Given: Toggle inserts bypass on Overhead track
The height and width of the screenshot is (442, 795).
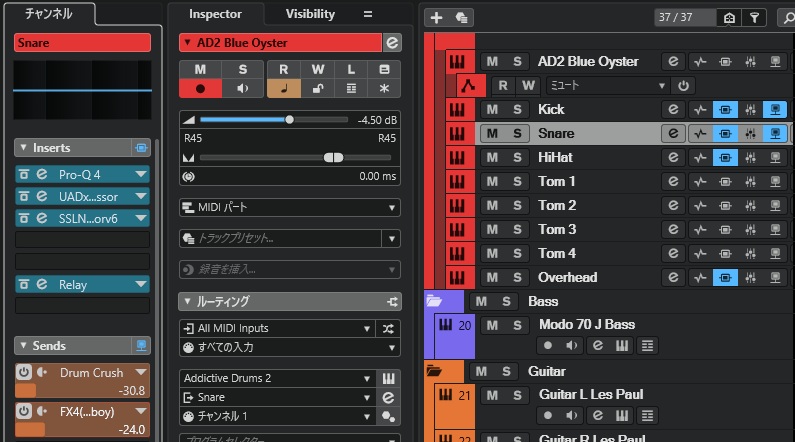Looking at the screenshot, I should (x=725, y=277).
